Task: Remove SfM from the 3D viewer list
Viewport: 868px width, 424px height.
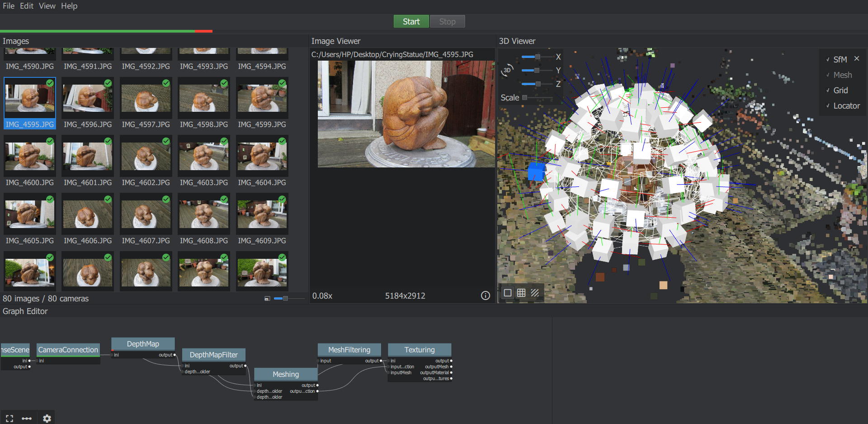Action: [x=857, y=59]
